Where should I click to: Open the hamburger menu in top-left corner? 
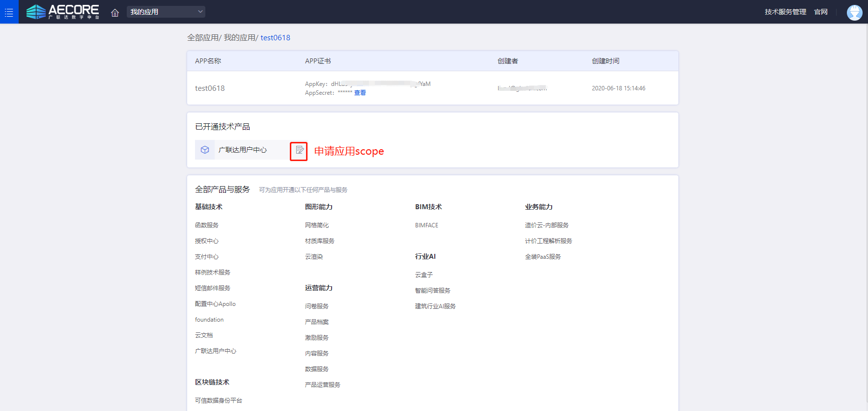[x=9, y=12]
